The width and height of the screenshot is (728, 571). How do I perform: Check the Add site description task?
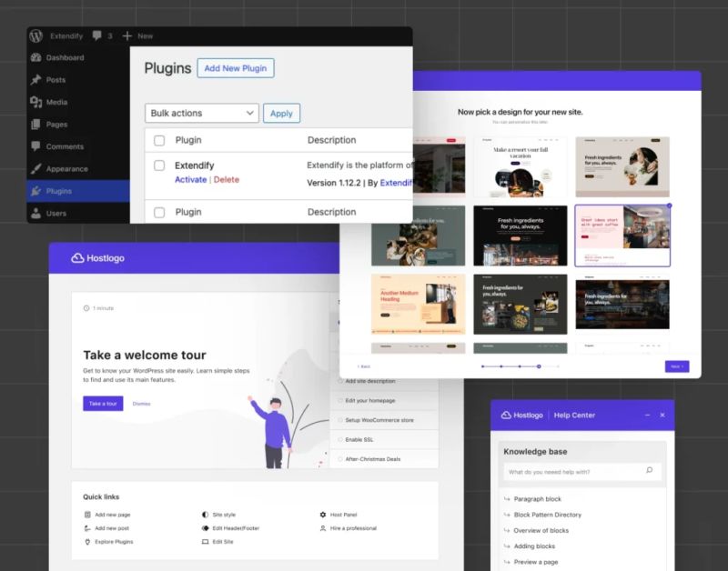point(340,381)
